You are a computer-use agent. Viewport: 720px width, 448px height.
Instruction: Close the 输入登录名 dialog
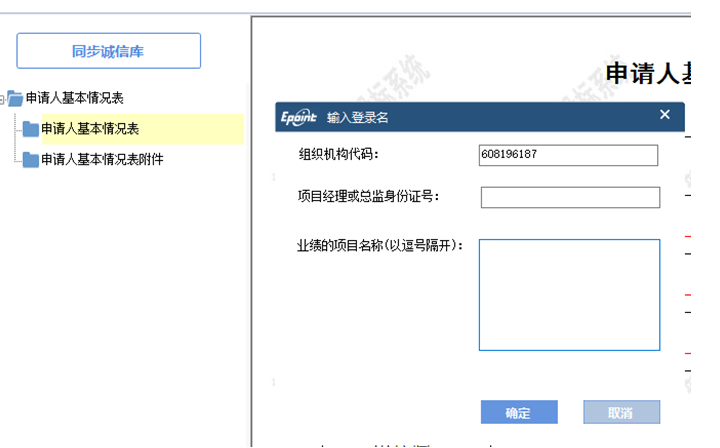(x=665, y=115)
